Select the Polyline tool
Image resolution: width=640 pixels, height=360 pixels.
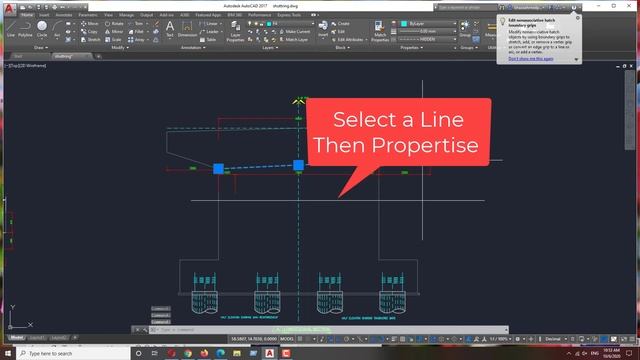click(x=25, y=29)
